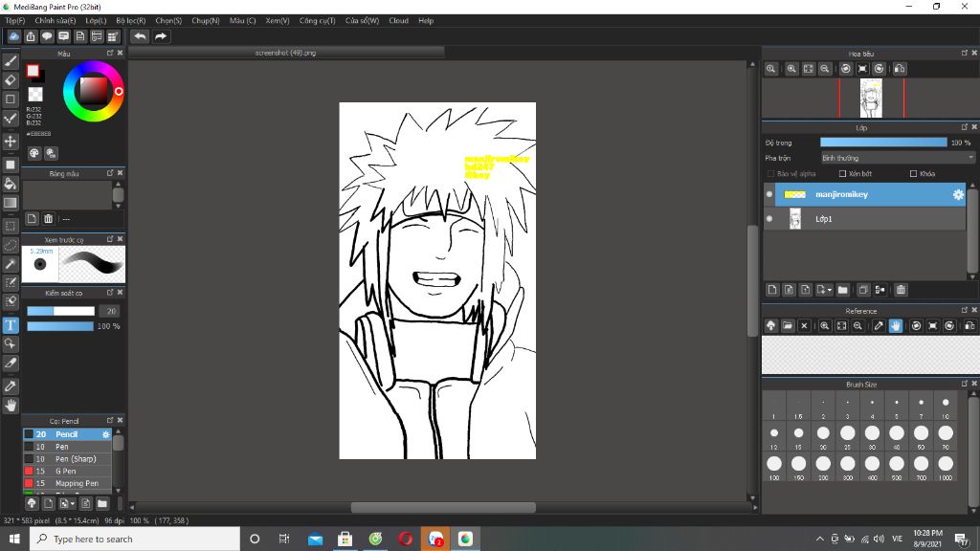This screenshot has width=980, height=551.
Task: Enable the Xén bớt clipping checkbox
Action: click(842, 174)
